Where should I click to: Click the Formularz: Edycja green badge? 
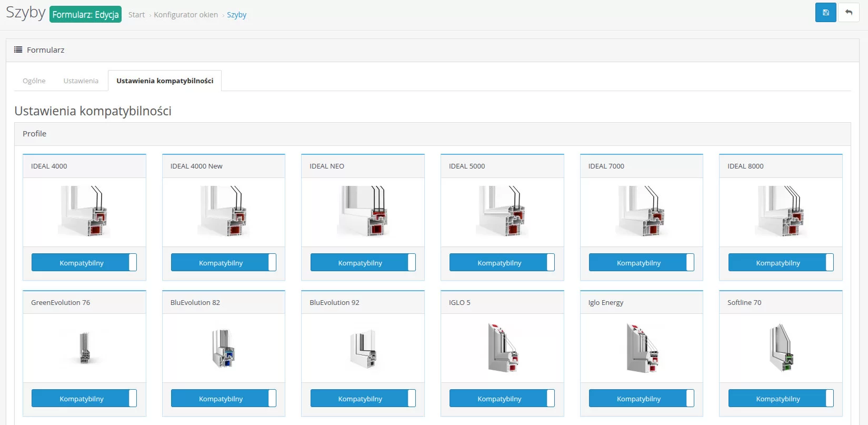[x=85, y=14]
